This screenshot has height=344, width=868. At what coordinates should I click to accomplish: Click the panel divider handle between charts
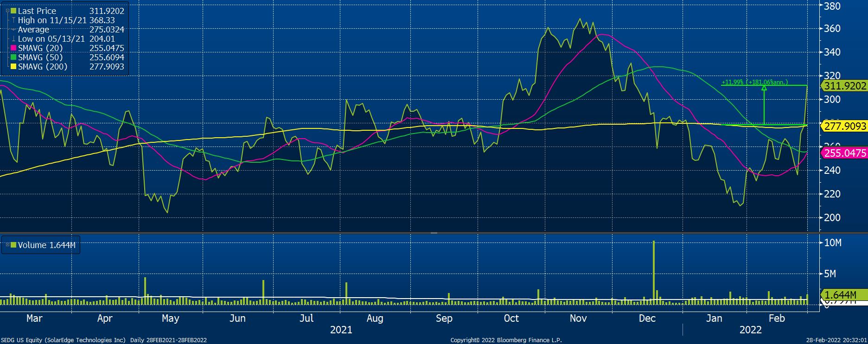(x=434, y=233)
